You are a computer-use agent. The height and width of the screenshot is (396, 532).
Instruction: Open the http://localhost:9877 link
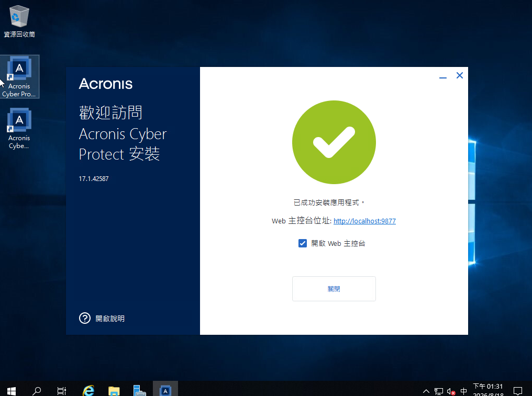tap(364, 221)
